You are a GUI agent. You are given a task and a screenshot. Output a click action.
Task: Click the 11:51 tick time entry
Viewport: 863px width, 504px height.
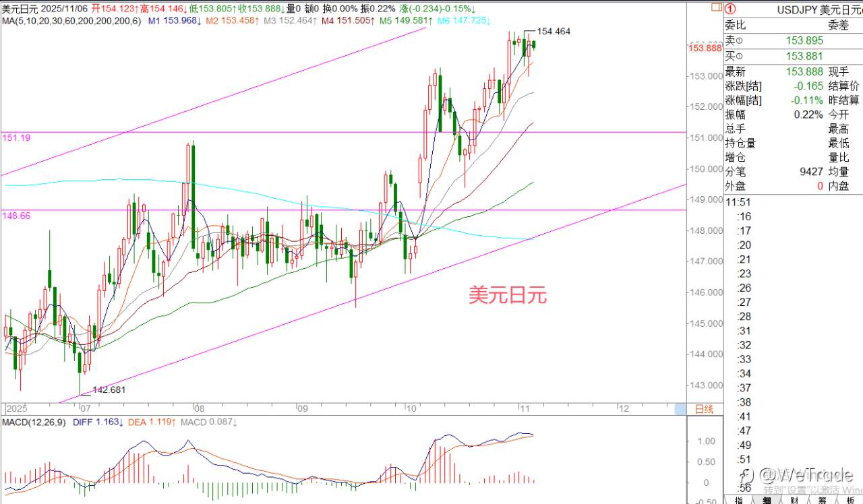pos(738,201)
